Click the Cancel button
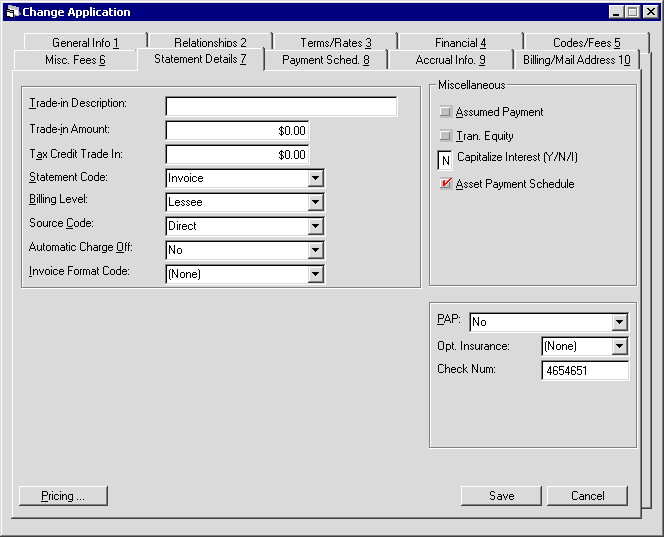 tap(587, 496)
